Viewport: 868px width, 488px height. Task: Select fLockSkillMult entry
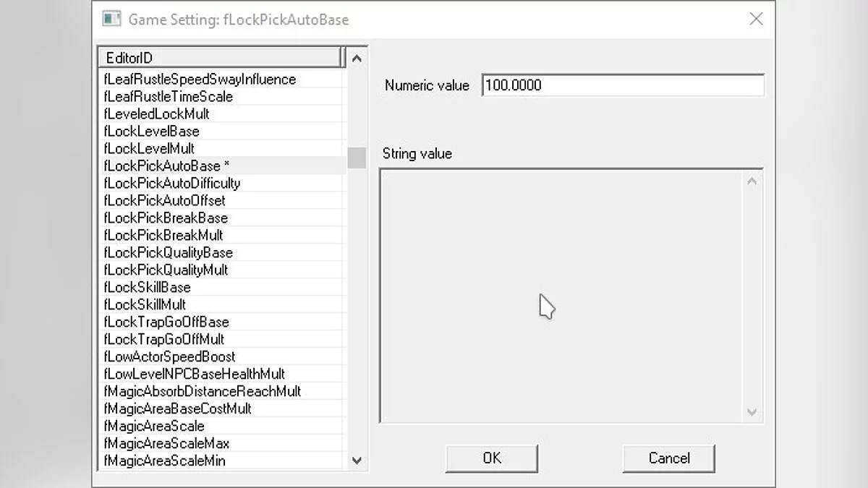(x=145, y=304)
